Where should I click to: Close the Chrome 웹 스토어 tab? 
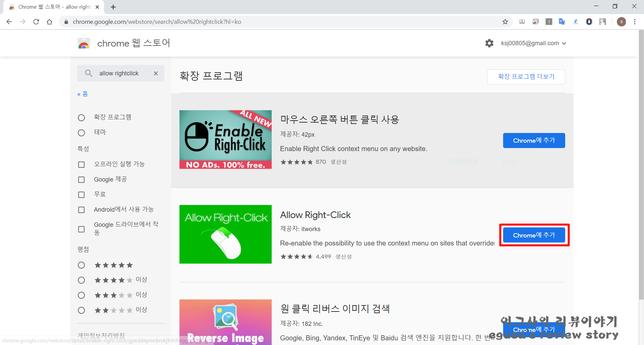pos(97,7)
